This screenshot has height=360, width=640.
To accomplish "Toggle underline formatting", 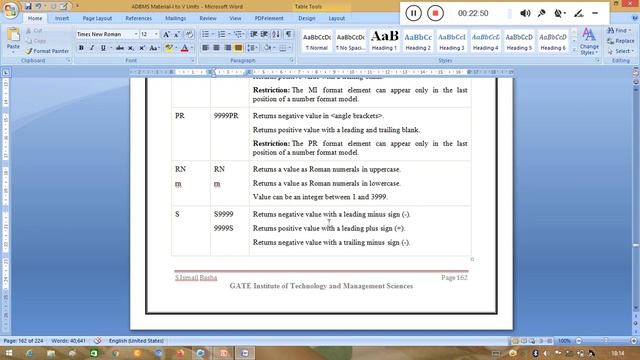I will click(x=103, y=48).
